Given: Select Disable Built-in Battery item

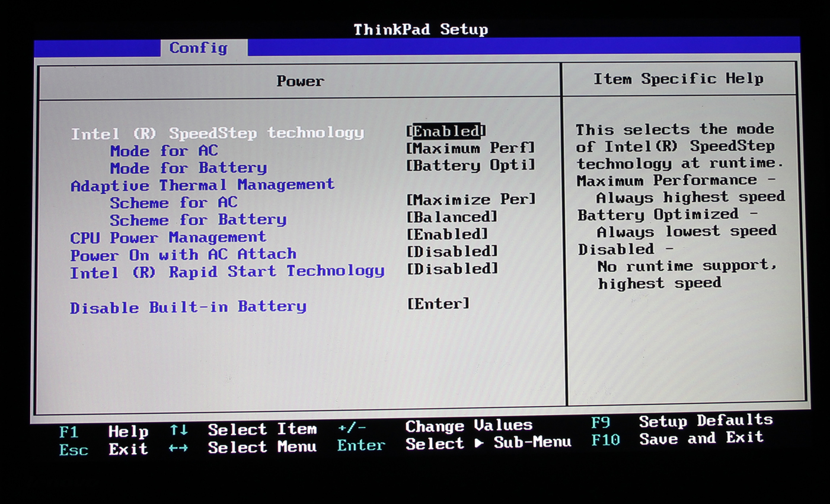Looking at the screenshot, I should pos(189,307).
